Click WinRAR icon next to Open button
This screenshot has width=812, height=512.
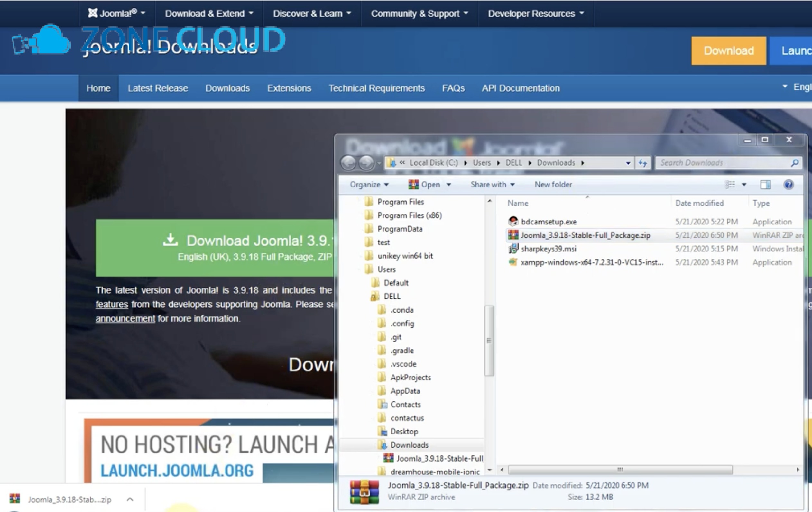tap(413, 184)
